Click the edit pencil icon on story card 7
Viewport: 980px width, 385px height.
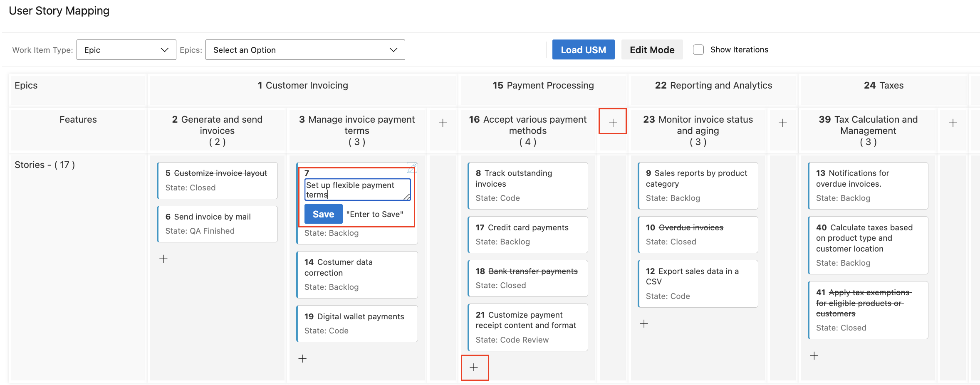[x=412, y=168]
